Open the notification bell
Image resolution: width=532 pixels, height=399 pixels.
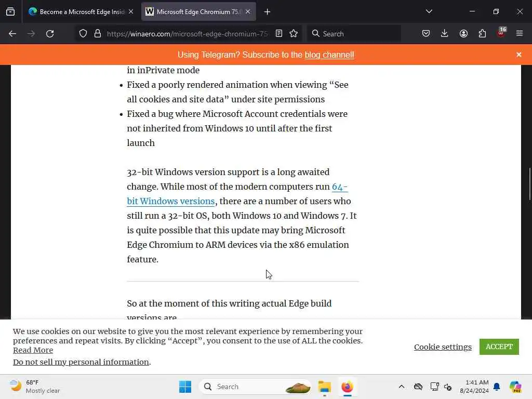(x=497, y=387)
